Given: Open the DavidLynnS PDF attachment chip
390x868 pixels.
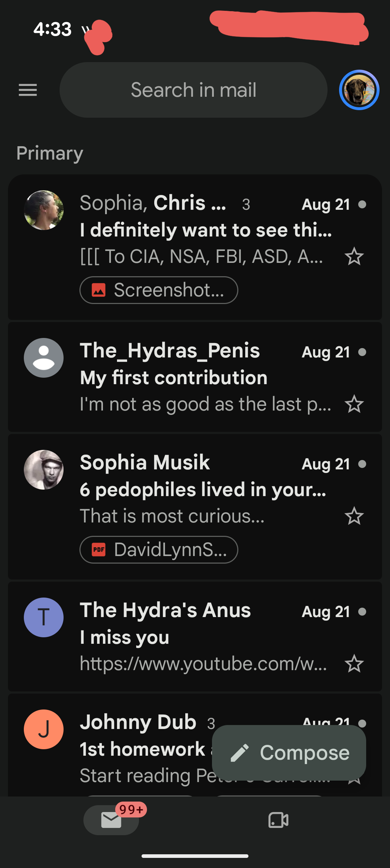Looking at the screenshot, I should click(x=159, y=550).
